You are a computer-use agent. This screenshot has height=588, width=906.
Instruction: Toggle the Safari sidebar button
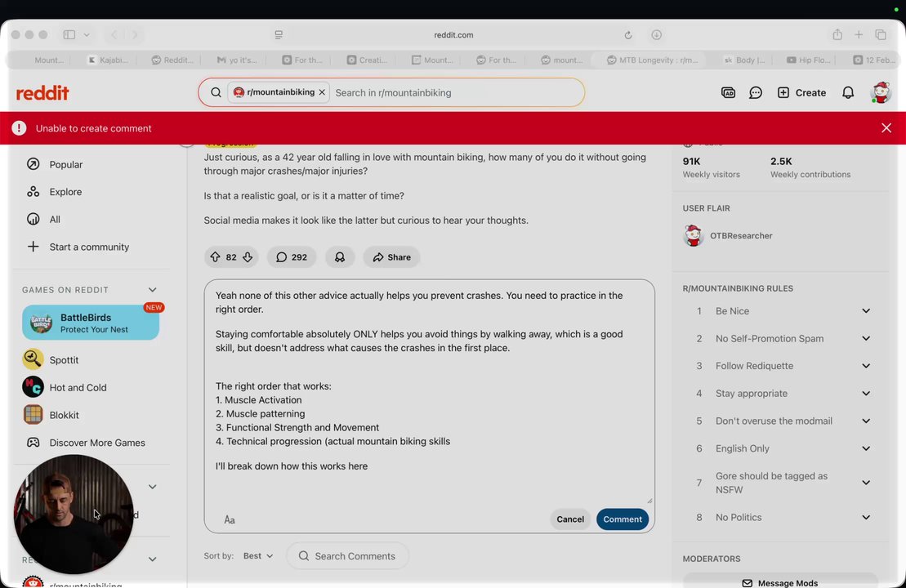coord(69,34)
